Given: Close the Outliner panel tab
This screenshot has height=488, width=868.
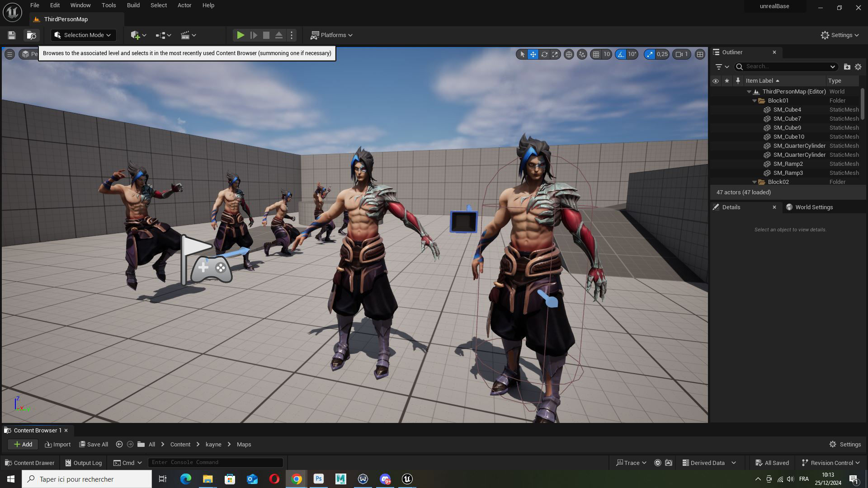Looking at the screenshot, I should [774, 52].
